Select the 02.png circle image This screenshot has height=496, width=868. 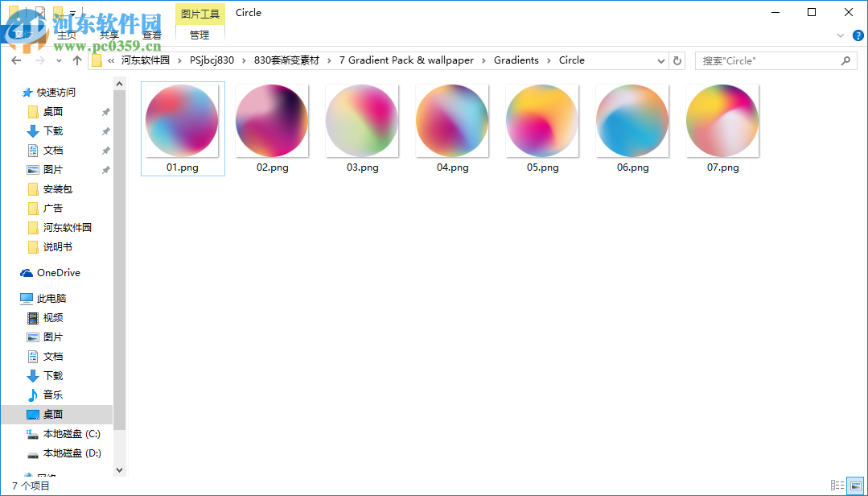272,121
